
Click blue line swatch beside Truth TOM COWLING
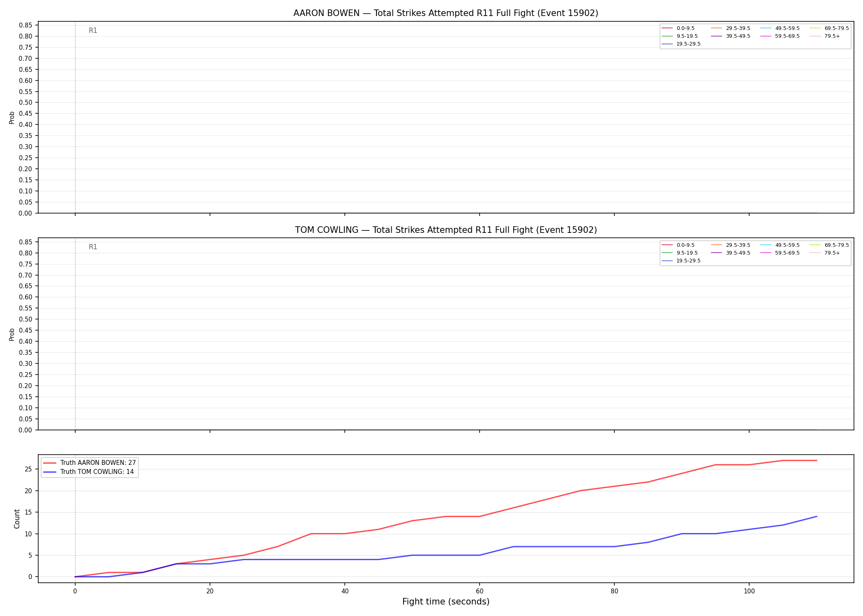(50, 472)
